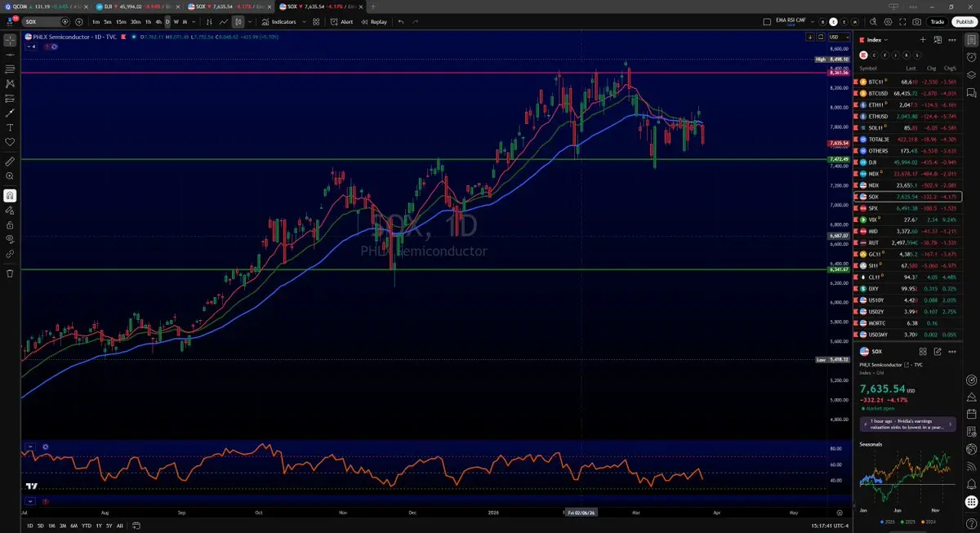This screenshot has height=533, width=980.
Task: Open watchlist three-dots menu
Action: point(953,39)
